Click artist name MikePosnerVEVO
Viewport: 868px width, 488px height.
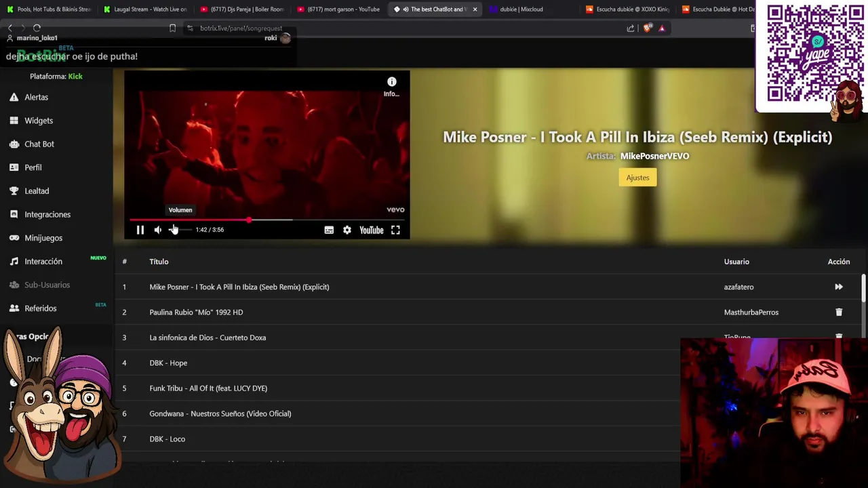click(x=654, y=156)
